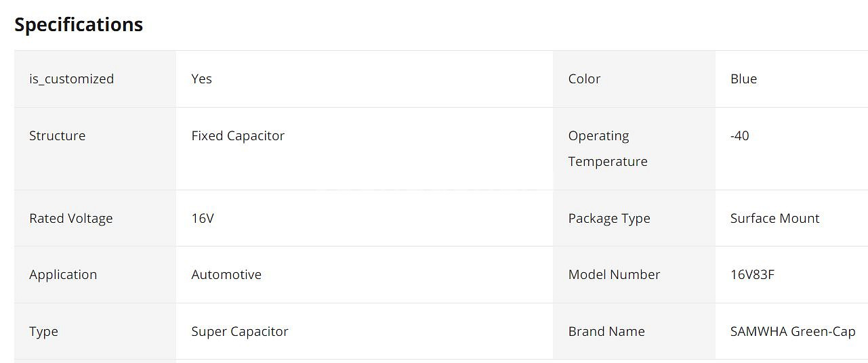Image resolution: width=868 pixels, height=363 pixels.
Task: Select the Package Type label
Action: [609, 218]
